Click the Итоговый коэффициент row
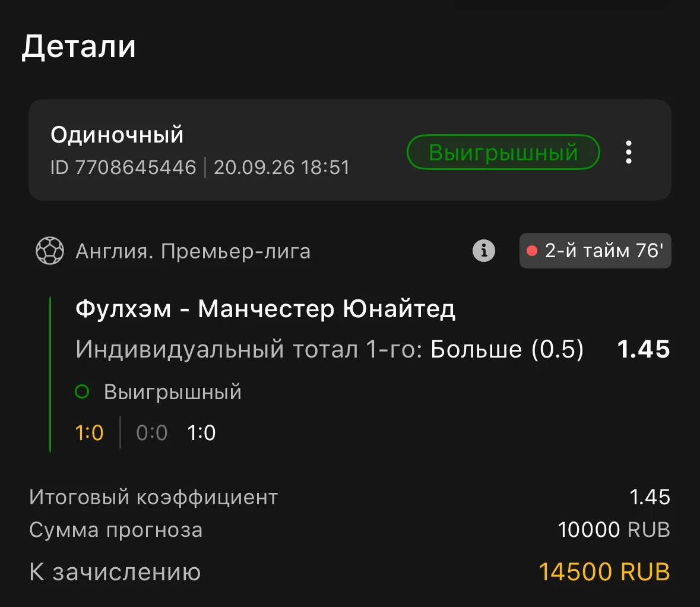Image resolution: width=700 pixels, height=607 pixels. click(350, 497)
